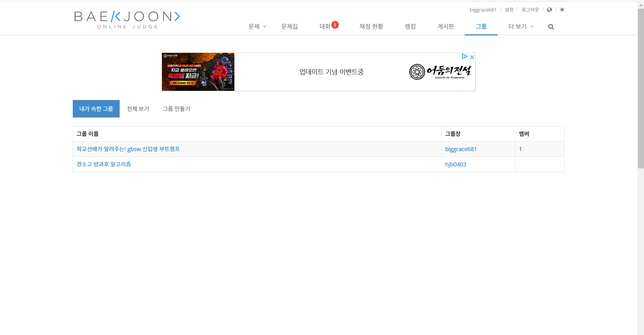Click the 그룹 만들기 option

point(176,109)
